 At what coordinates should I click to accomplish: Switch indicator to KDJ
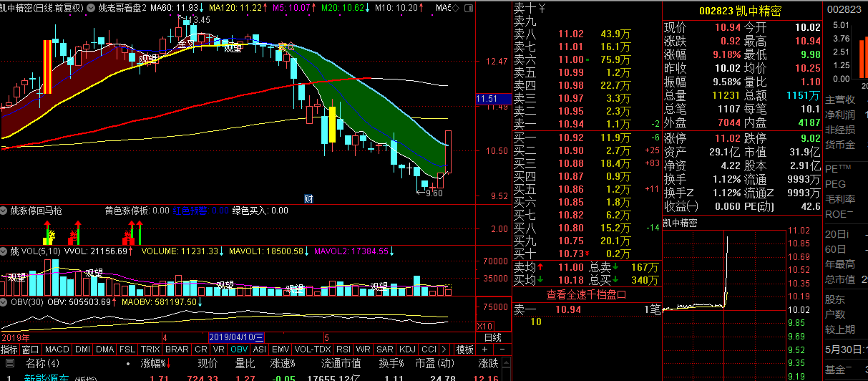[408, 349]
